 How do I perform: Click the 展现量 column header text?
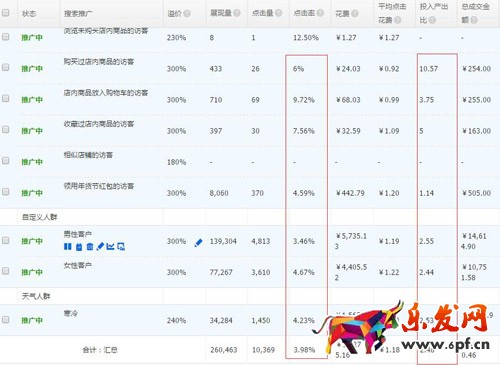point(221,13)
